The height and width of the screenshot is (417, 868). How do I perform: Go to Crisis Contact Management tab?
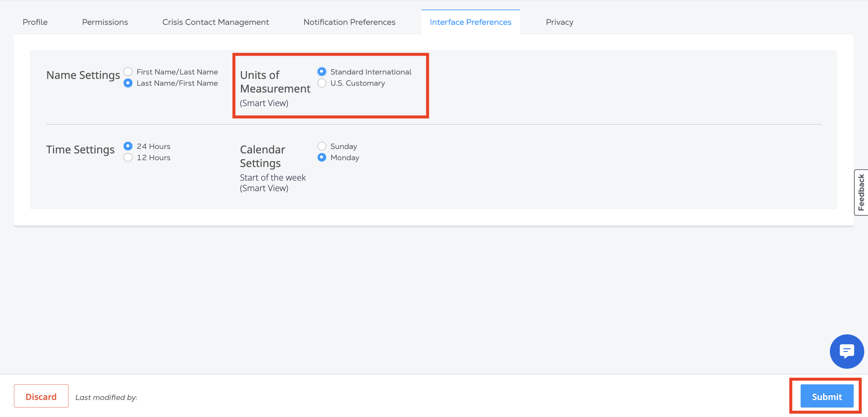pos(215,22)
